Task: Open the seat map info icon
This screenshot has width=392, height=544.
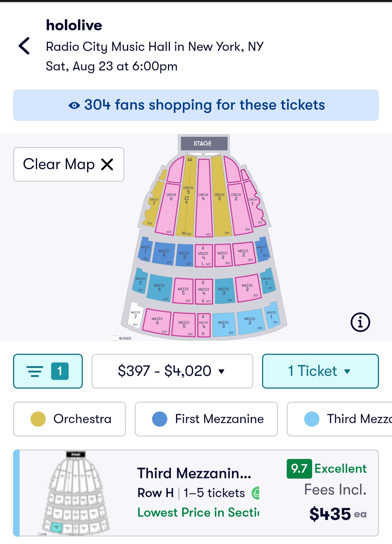Action: tap(360, 322)
